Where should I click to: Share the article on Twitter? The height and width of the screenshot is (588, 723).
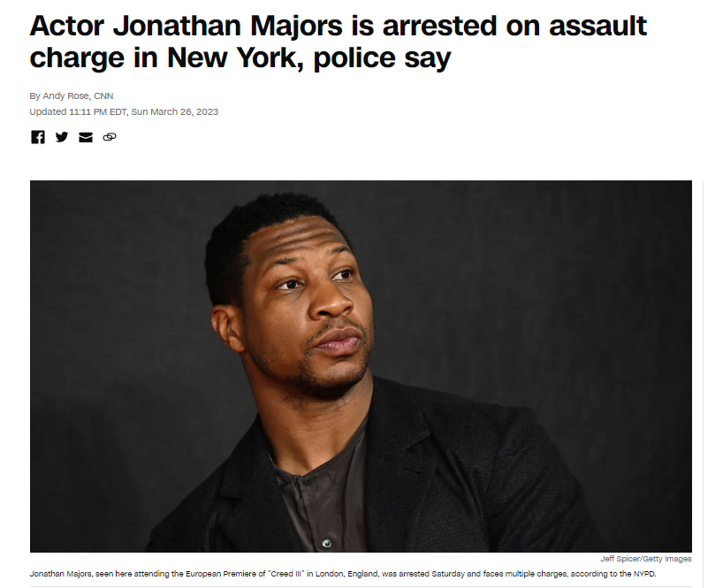(62, 137)
